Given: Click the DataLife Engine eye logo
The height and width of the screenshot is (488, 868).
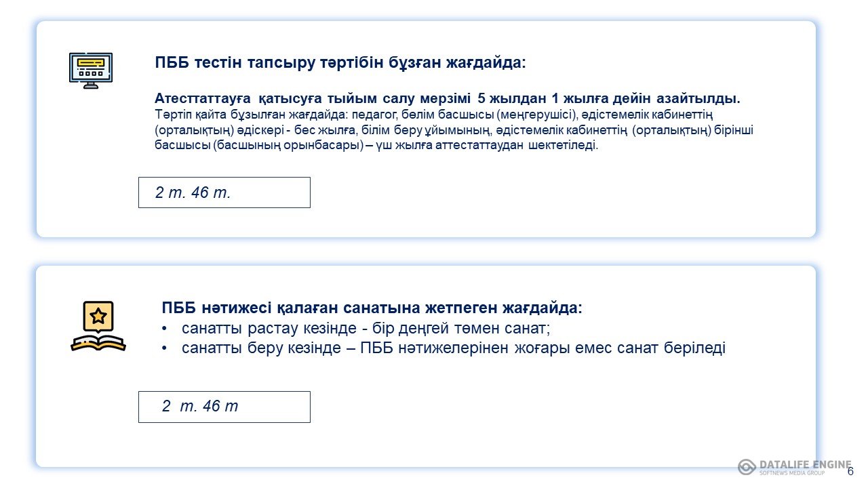Looking at the screenshot, I should tap(747, 467).
